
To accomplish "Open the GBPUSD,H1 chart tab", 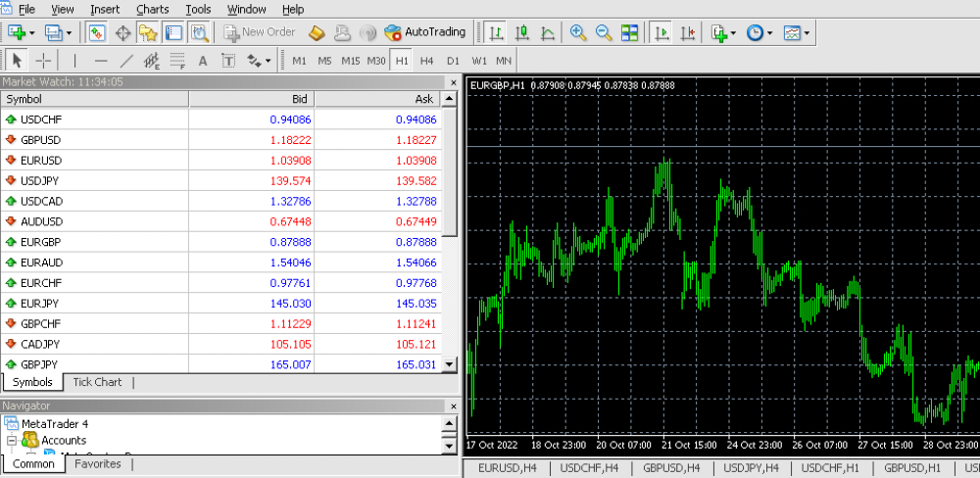I will pyautogui.click(x=912, y=468).
